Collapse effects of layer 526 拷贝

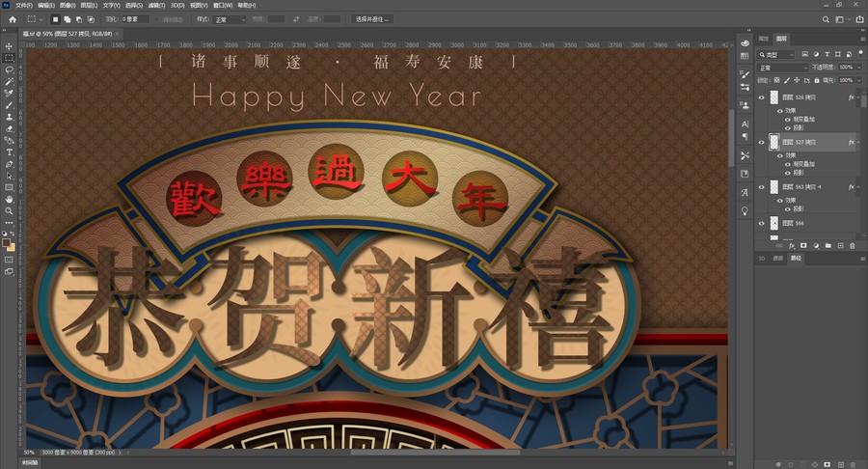(x=858, y=97)
